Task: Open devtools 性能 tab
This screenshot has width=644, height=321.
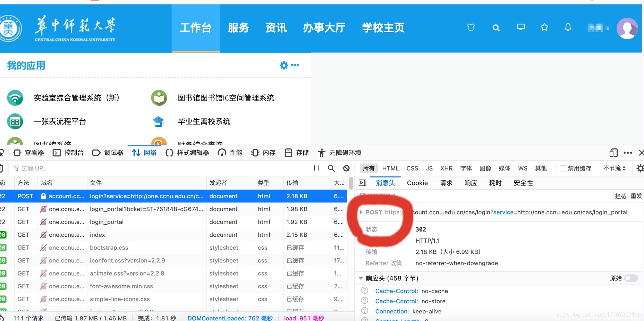Action: click(230, 153)
